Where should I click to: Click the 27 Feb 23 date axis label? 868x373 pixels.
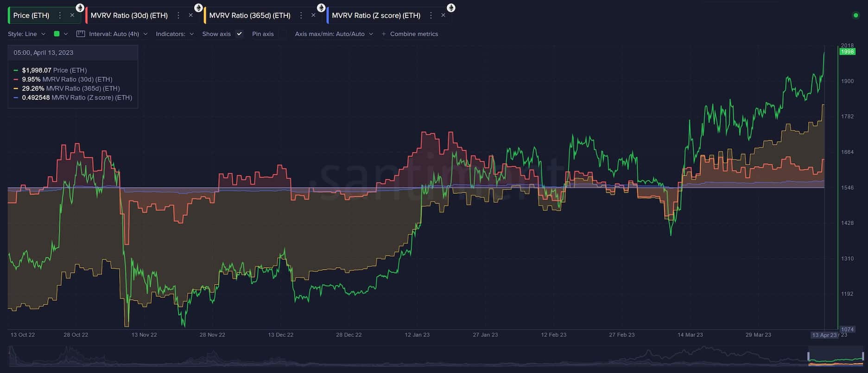(x=622, y=335)
